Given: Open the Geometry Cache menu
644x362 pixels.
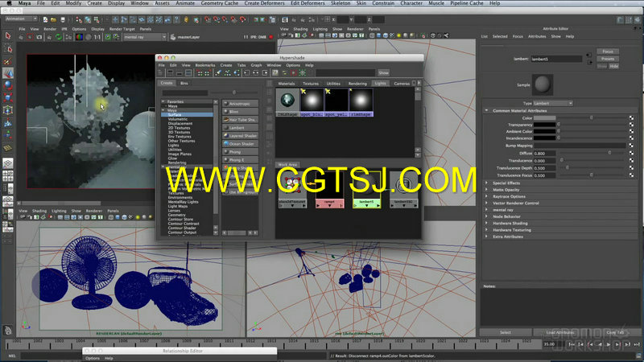Looking at the screenshot, I should tap(219, 3).
